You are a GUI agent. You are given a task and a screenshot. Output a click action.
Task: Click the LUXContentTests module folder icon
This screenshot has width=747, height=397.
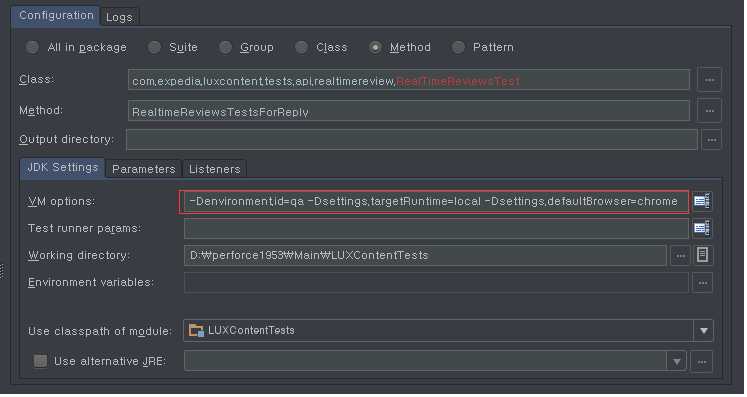196,330
